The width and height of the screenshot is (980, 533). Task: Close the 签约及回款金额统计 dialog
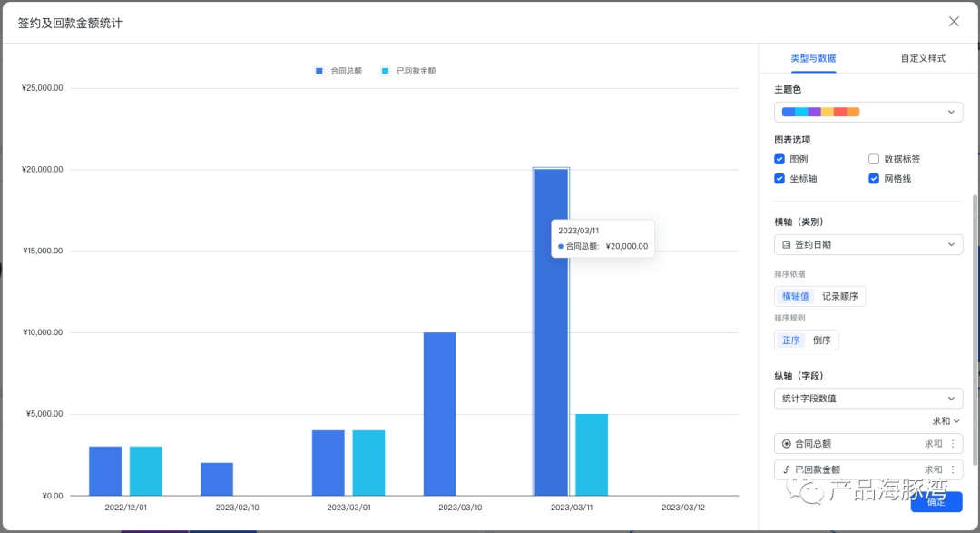pos(954,22)
